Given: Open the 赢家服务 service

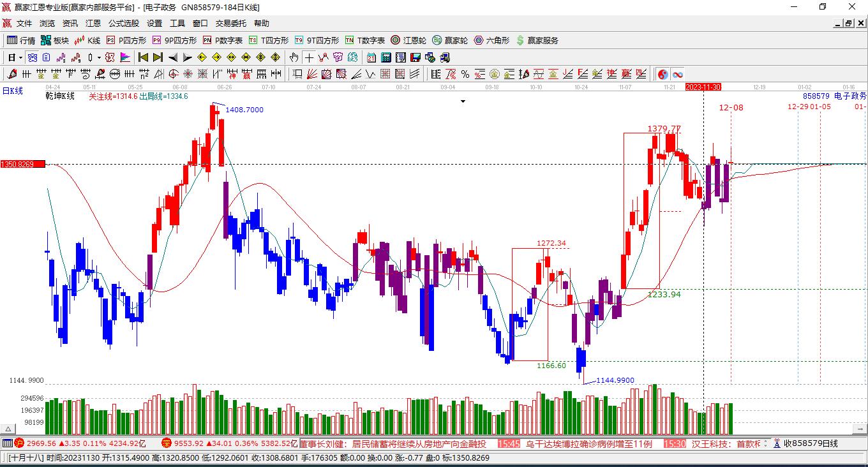Looking at the screenshot, I should [x=537, y=40].
